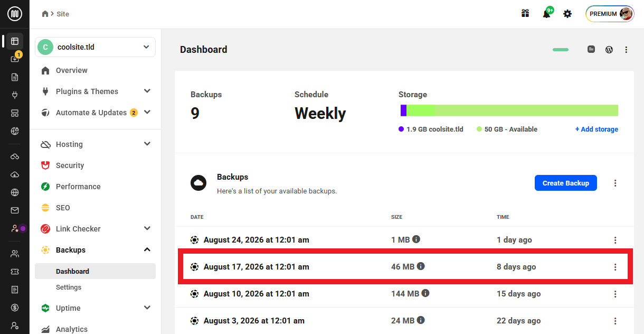
Task: Open the coolsite.tld site selector dropdown
Action: point(95,47)
